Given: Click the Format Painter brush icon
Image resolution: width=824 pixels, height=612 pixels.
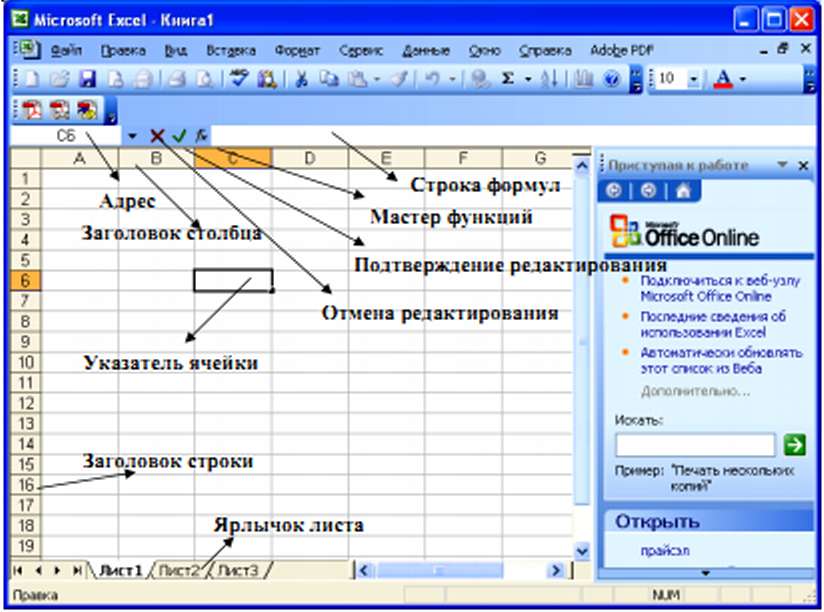Looking at the screenshot, I should click(400, 79).
